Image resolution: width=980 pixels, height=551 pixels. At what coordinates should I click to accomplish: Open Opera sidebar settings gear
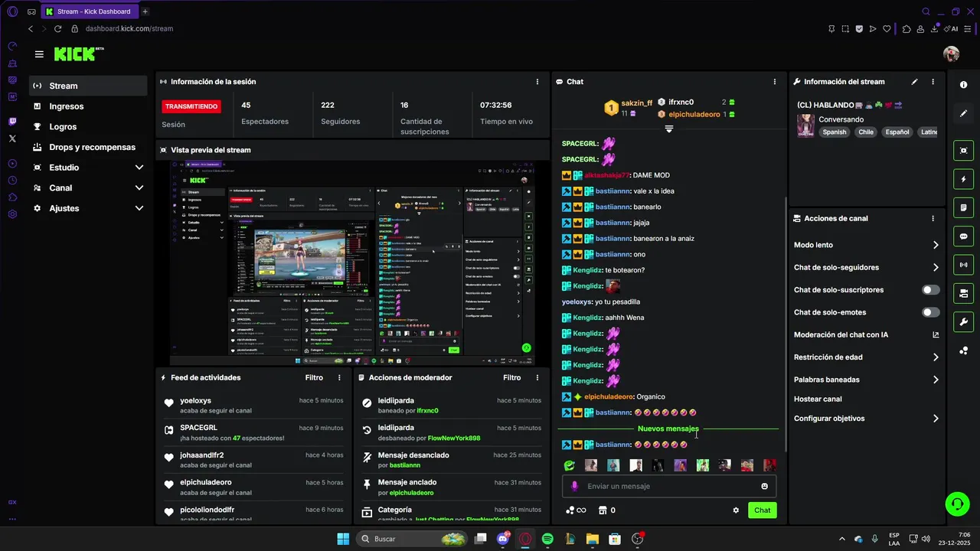[x=12, y=214]
